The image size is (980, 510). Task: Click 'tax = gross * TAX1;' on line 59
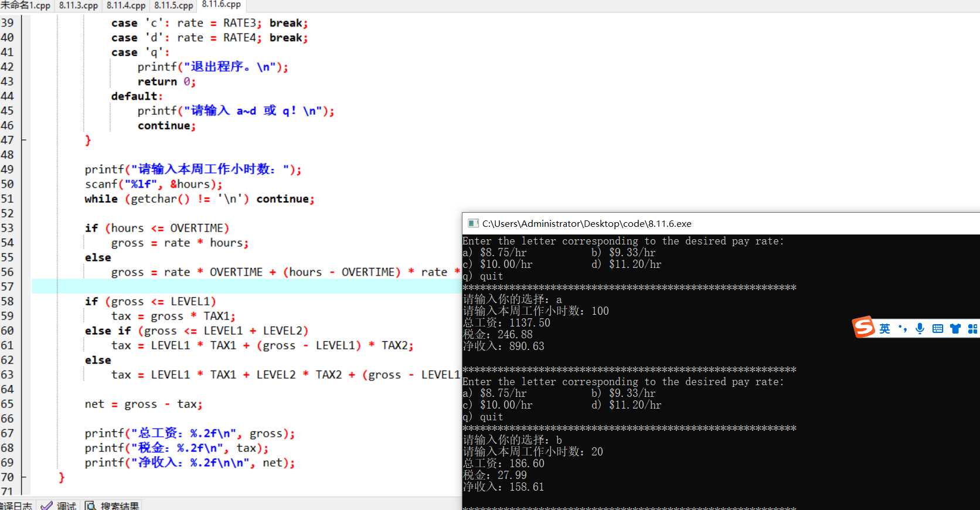(x=173, y=316)
